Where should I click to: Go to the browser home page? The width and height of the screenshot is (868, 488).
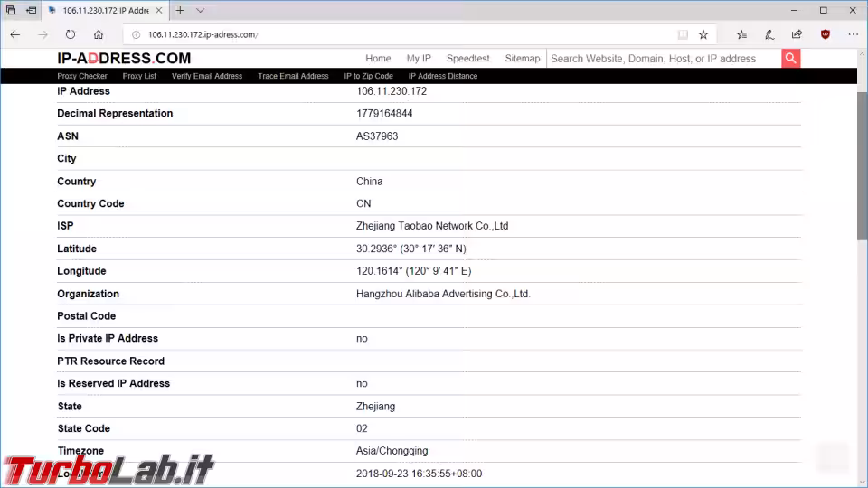(99, 34)
